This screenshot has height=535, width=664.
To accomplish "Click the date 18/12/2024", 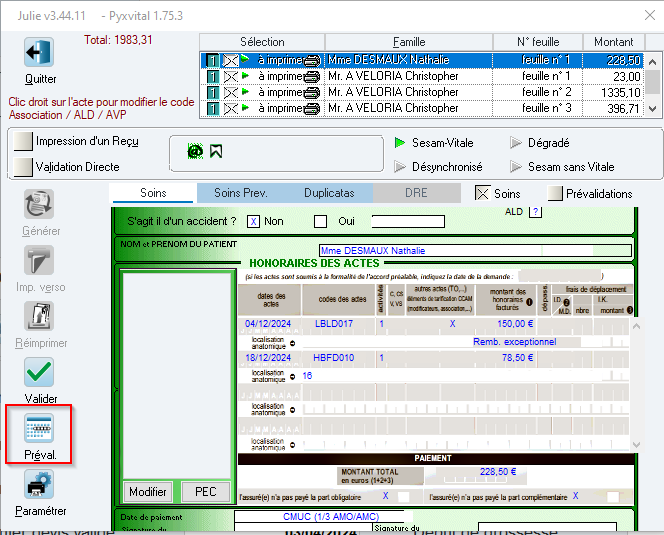I will pyautogui.click(x=268, y=358).
